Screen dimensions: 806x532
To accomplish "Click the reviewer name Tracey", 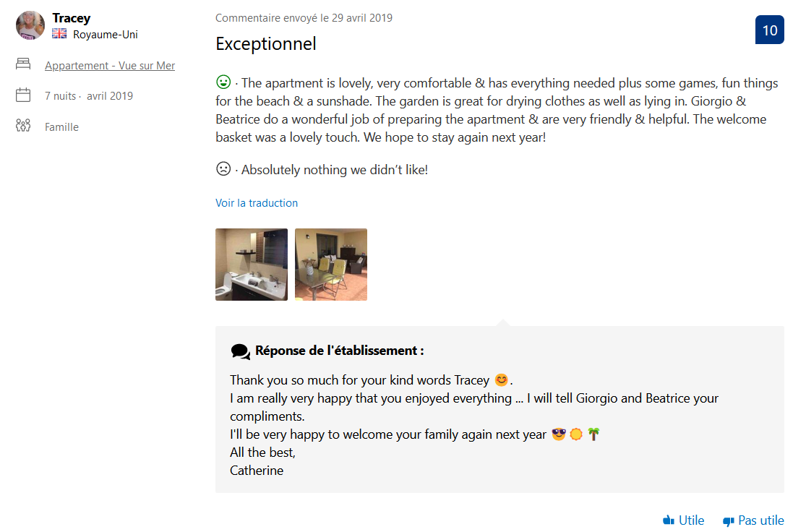I will (x=72, y=18).
